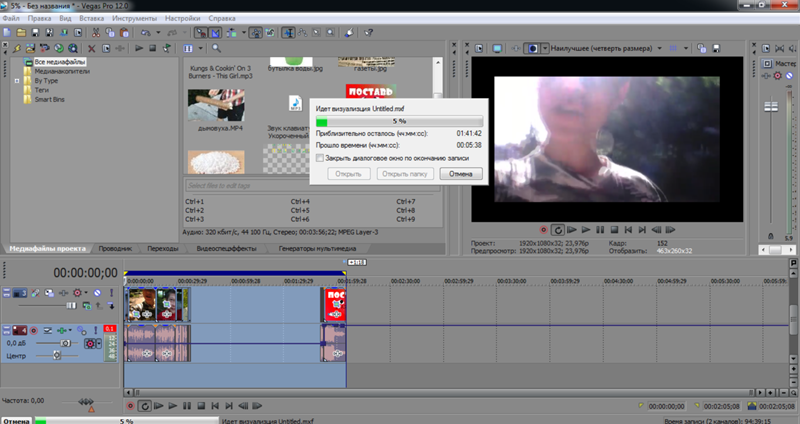Click Save Snapshot to File floppy icon
This screenshot has width=800, height=424.
pos(716,48)
